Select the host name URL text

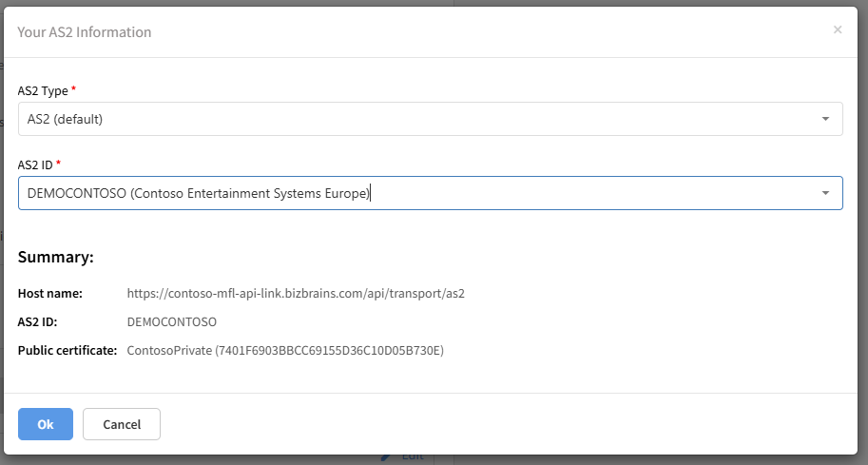coord(296,294)
